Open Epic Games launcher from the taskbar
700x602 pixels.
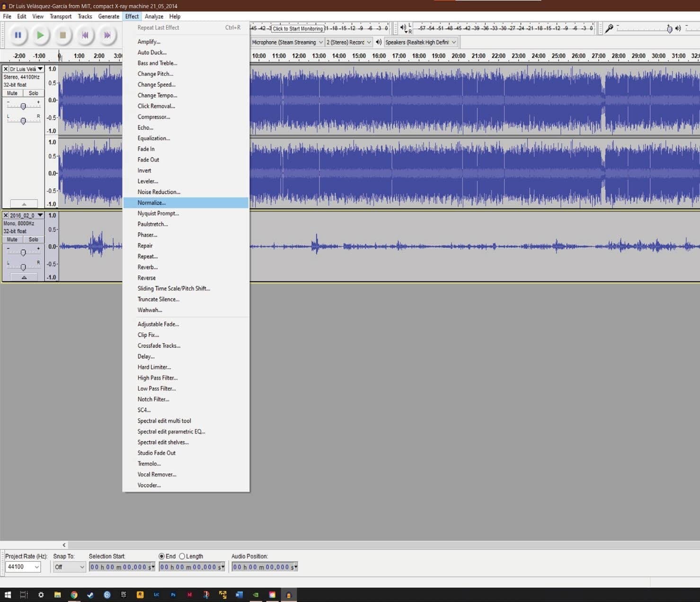click(124, 594)
